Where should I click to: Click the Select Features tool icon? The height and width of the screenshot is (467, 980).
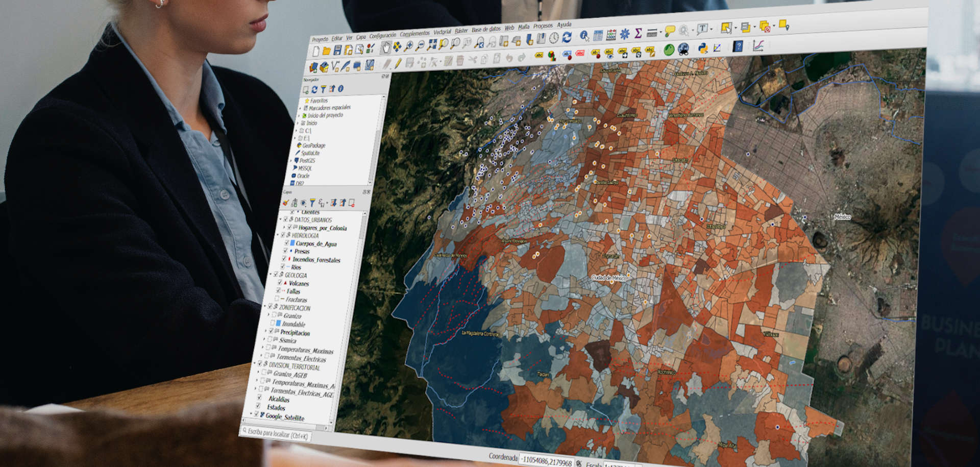click(726, 28)
